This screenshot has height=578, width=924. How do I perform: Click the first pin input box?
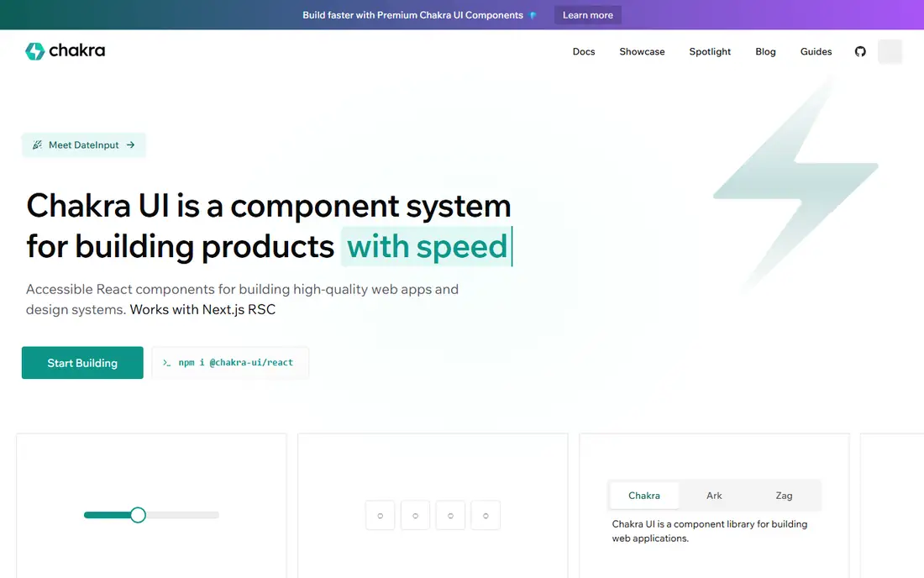click(x=380, y=516)
